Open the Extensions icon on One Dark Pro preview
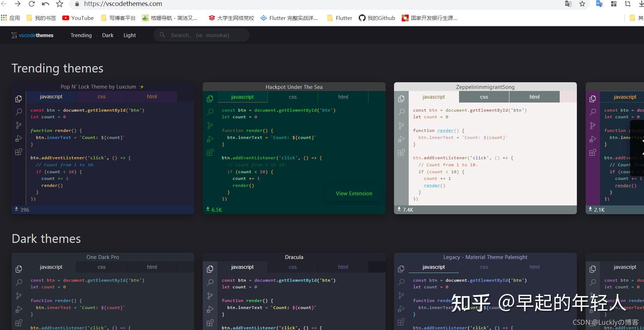The image size is (644, 330). [x=19, y=322]
